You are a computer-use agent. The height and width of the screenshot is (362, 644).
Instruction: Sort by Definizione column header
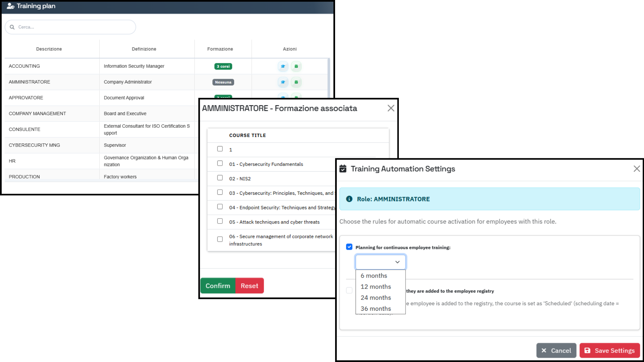coord(144,49)
